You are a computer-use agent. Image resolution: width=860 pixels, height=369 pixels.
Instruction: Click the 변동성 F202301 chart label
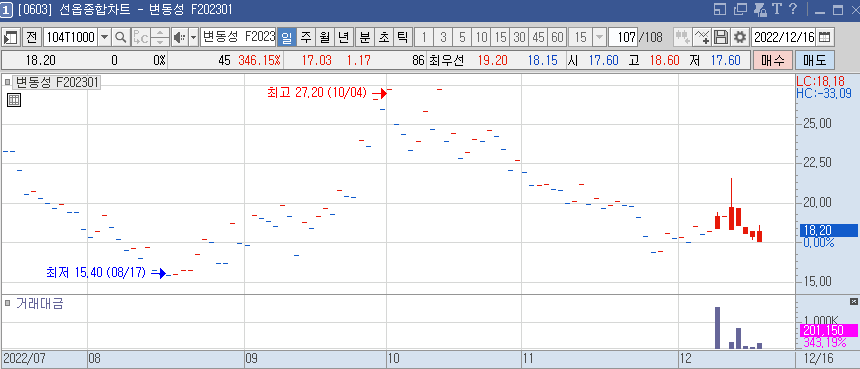tap(56, 83)
